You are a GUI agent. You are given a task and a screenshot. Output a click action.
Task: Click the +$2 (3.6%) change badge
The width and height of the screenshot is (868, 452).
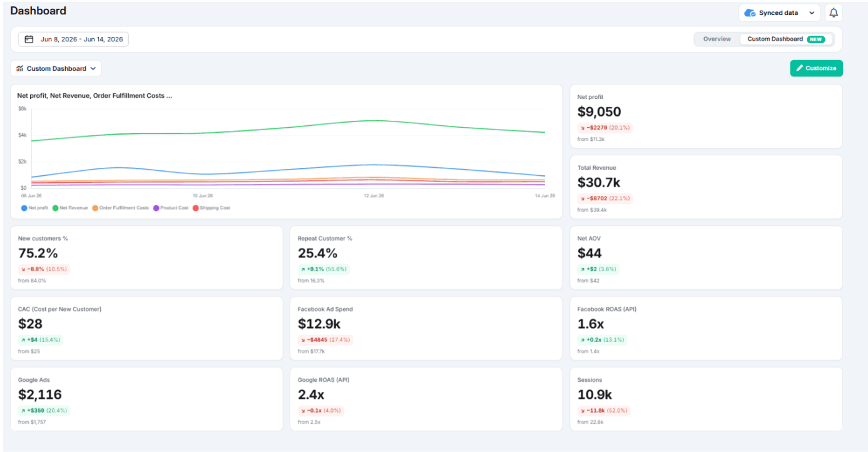(x=598, y=269)
